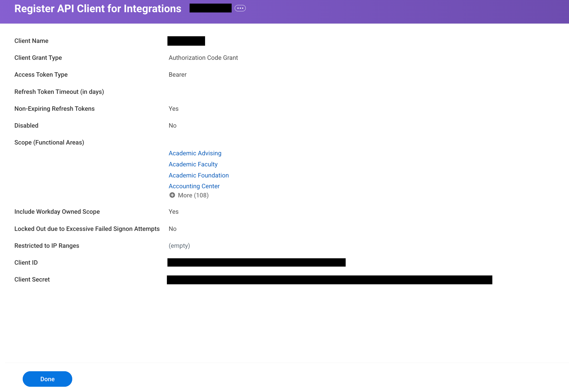Click the Access Token Type label
The height and width of the screenshot is (392, 569).
coord(41,74)
